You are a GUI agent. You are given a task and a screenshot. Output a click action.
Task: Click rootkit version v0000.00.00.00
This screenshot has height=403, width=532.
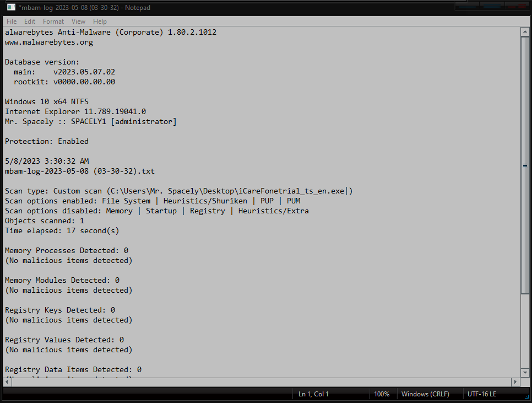click(84, 82)
